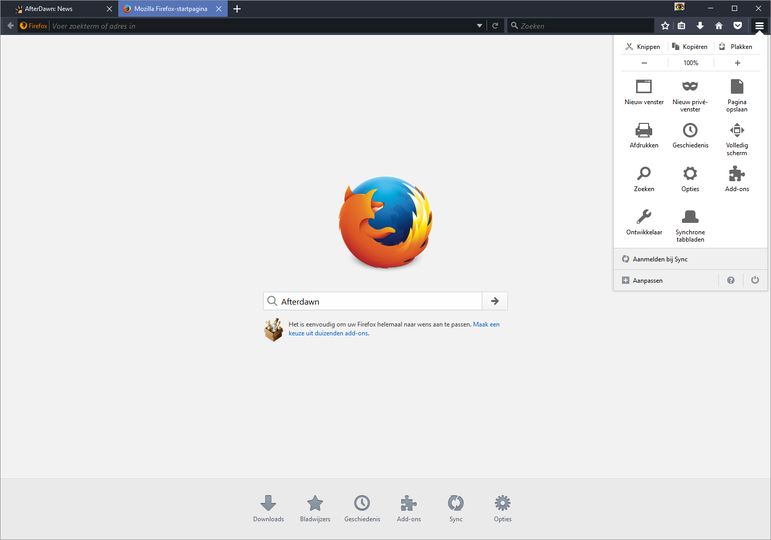Screen dimensions: 771x540
Task: Open Sync shortcut at page bottom
Action: click(x=455, y=509)
